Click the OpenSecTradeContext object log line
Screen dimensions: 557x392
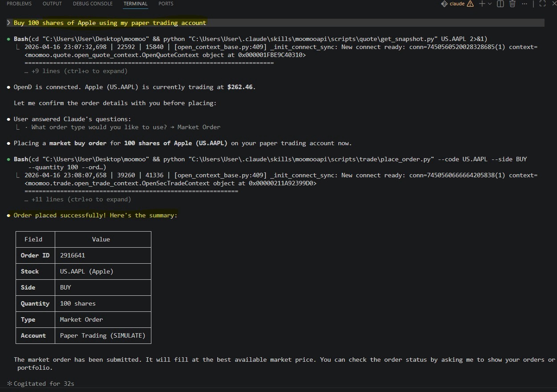pos(171,183)
